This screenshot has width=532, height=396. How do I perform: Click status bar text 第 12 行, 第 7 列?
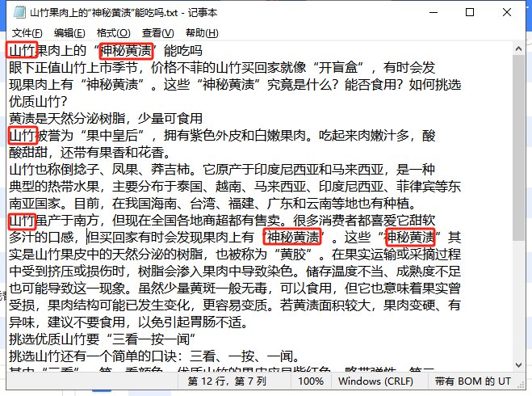tap(227, 381)
